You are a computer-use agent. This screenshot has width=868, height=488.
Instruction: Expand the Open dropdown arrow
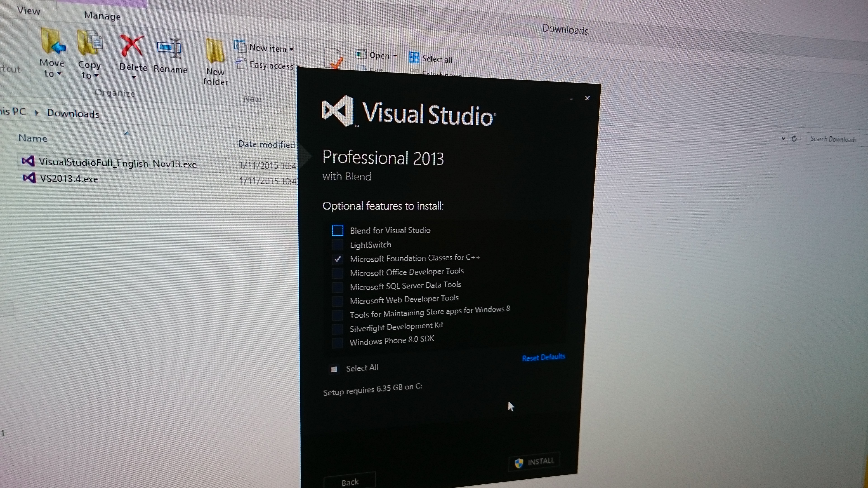[395, 56]
